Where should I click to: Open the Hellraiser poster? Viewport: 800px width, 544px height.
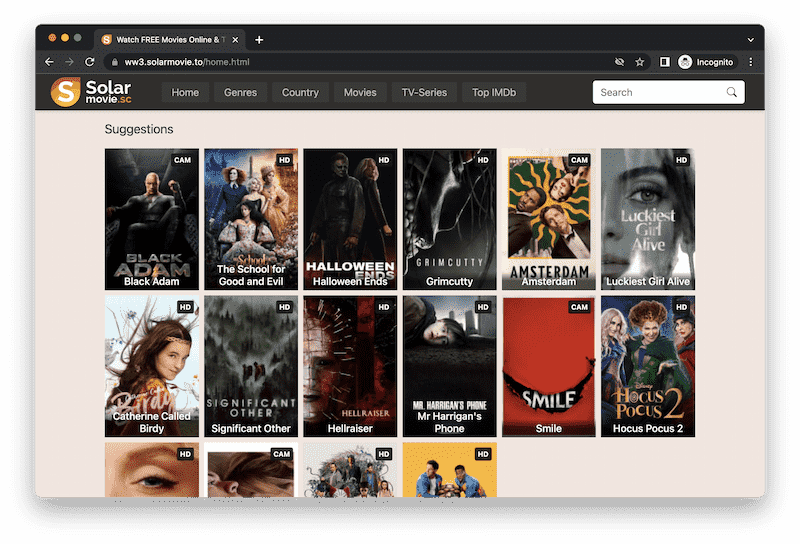350,366
